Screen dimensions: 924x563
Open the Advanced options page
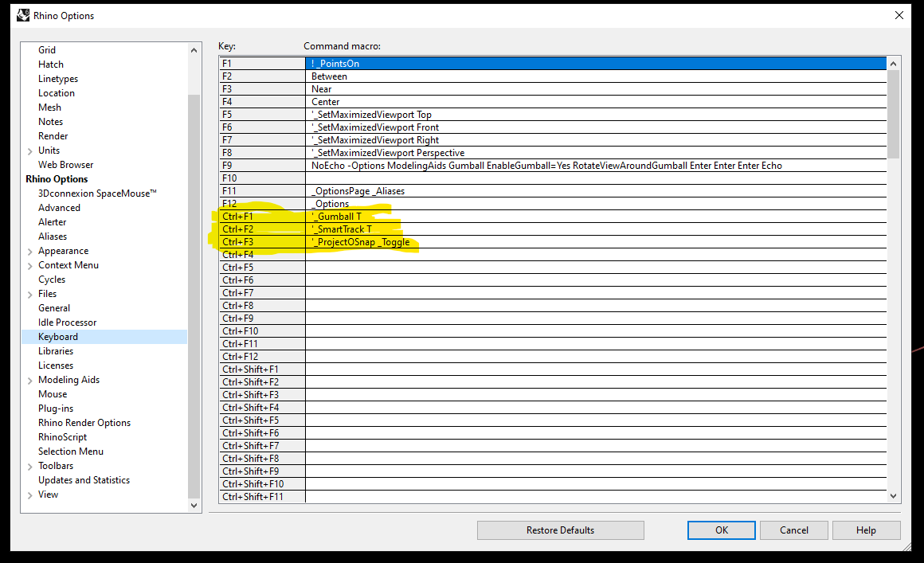59,208
